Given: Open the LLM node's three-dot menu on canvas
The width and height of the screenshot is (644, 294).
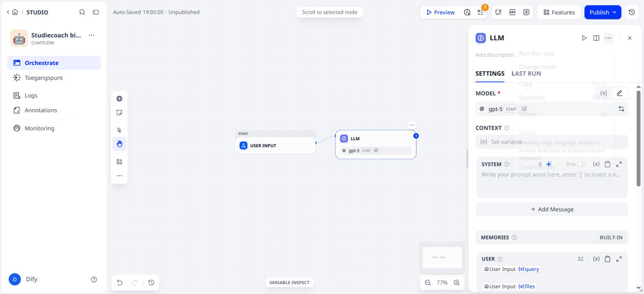Looking at the screenshot, I should pyautogui.click(x=411, y=125).
